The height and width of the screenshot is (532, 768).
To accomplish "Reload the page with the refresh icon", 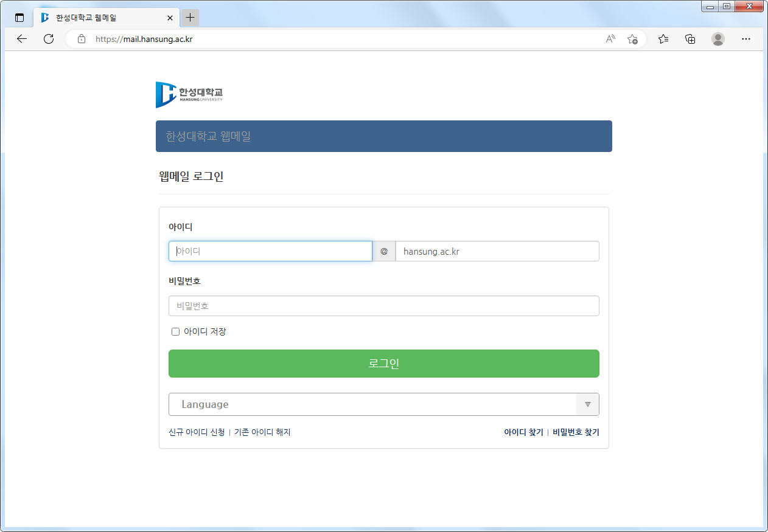I will pos(49,39).
